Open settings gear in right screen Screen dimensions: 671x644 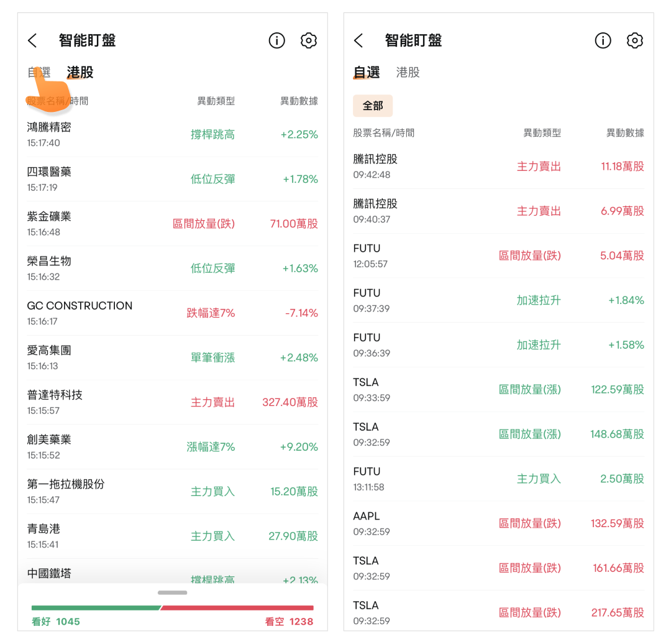point(634,41)
